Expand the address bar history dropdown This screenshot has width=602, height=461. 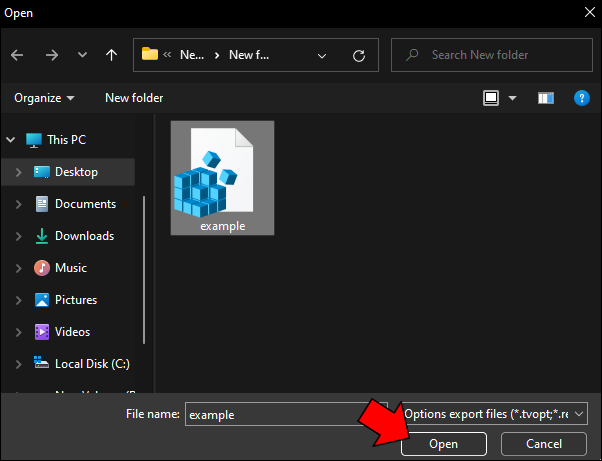pos(322,56)
